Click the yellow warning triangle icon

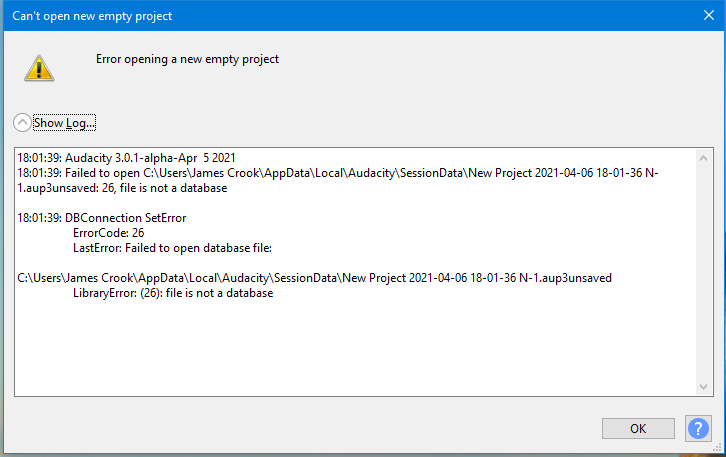click(x=39, y=68)
